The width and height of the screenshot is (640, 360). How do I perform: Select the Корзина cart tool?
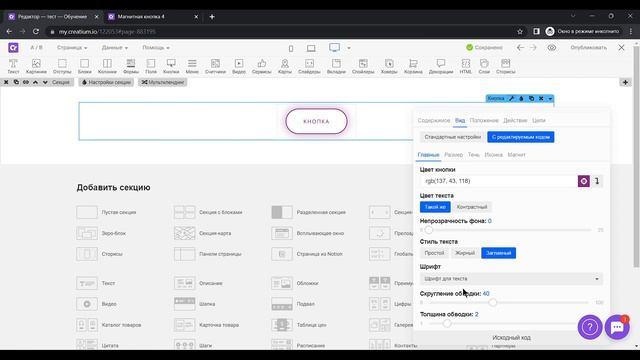pos(413,66)
